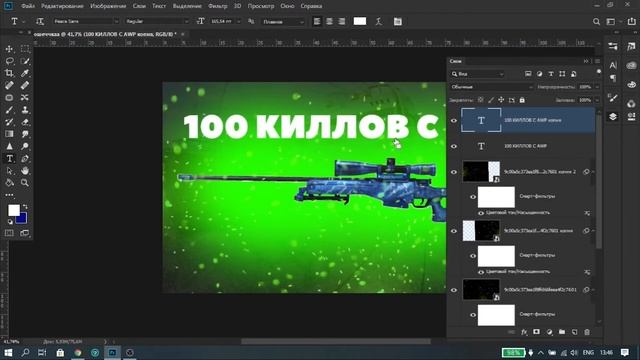Select the Brush tool
The width and height of the screenshot is (640, 360).
point(9,110)
